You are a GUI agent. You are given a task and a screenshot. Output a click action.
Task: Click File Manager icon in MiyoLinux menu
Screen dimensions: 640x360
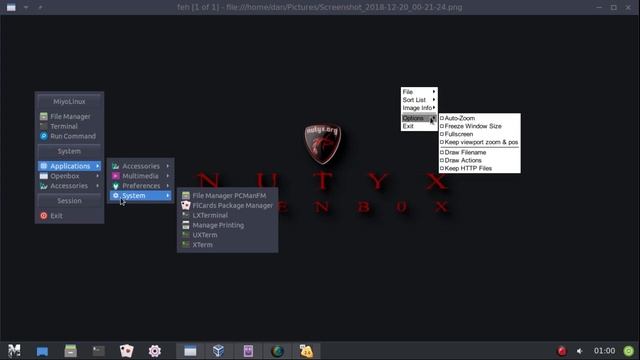[44, 116]
